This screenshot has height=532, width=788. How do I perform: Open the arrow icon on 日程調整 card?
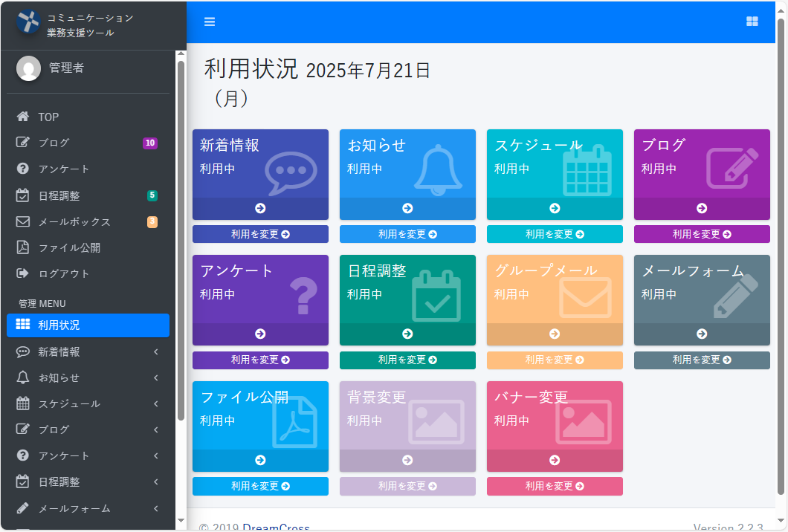(407, 334)
